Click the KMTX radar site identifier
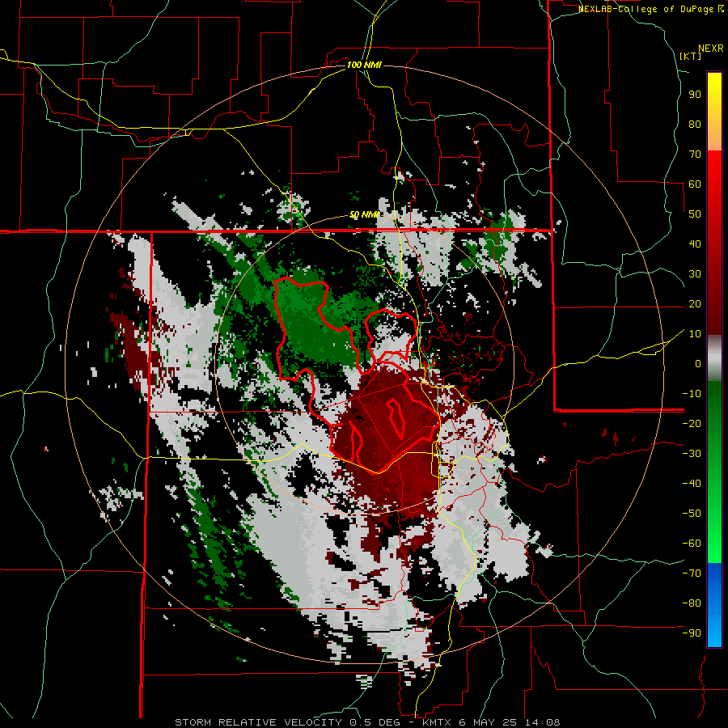Screen dimensions: 728x728 point(437,722)
